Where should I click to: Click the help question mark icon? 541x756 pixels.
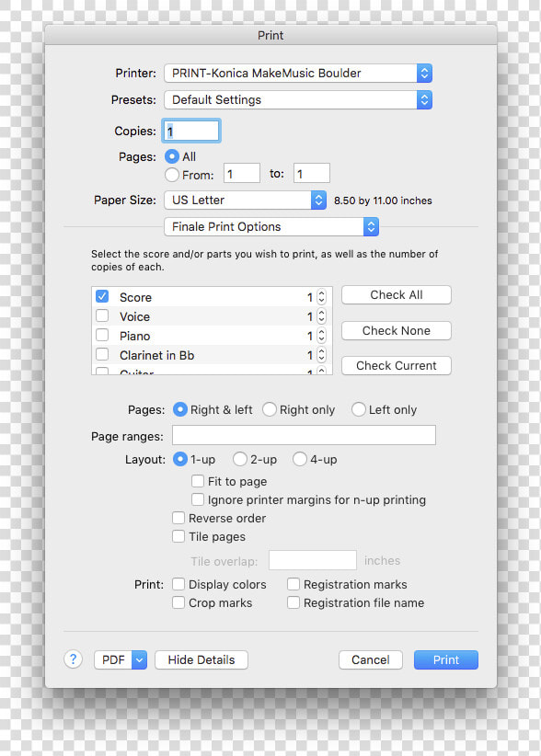coord(74,659)
